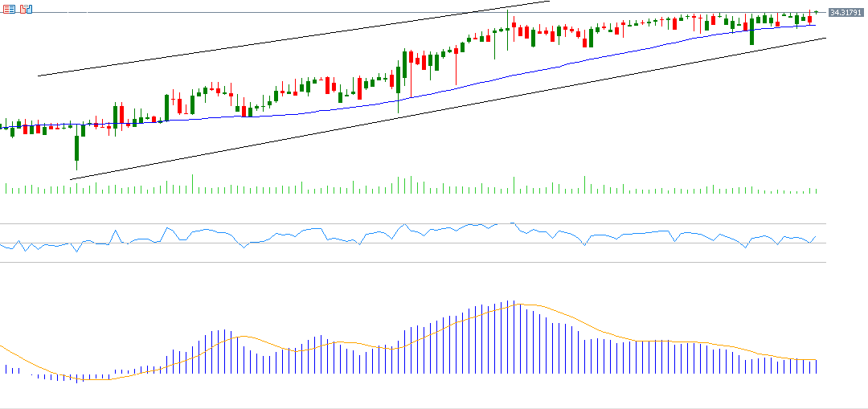Image resolution: width=868 pixels, height=409 pixels.
Task: Click the tallest volume bar
Action: (x=192, y=185)
